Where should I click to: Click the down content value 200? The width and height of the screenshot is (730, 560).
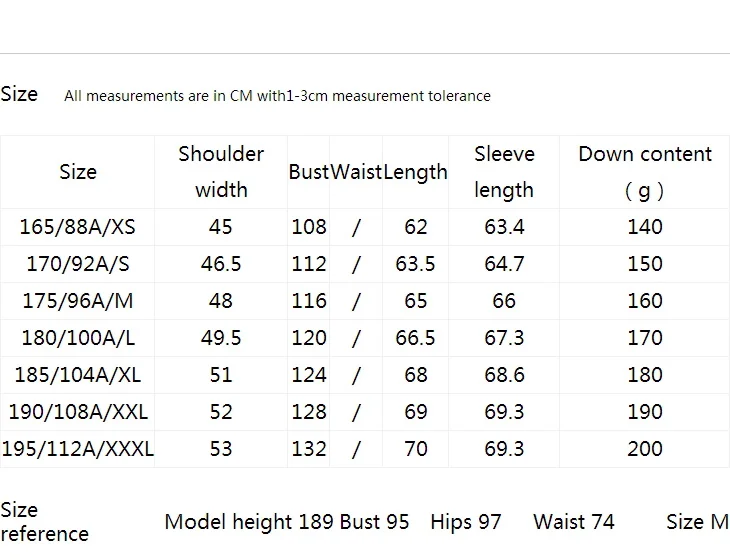pyautogui.click(x=645, y=449)
